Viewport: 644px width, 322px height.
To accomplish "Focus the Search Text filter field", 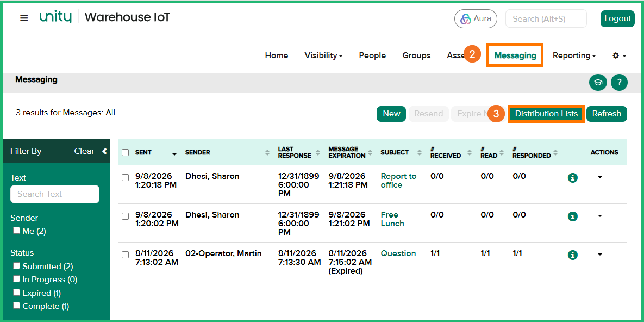I will (x=55, y=194).
